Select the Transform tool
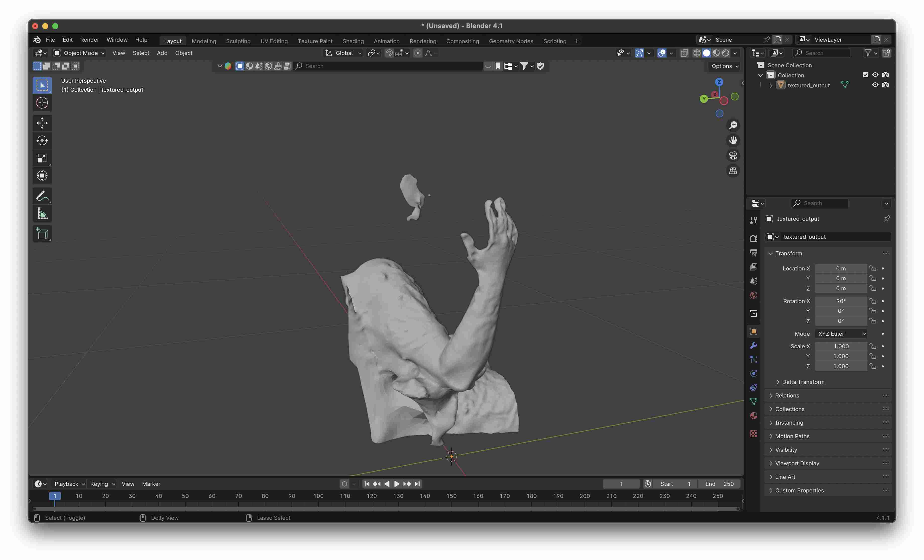The height and width of the screenshot is (560, 924). click(42, 176)
